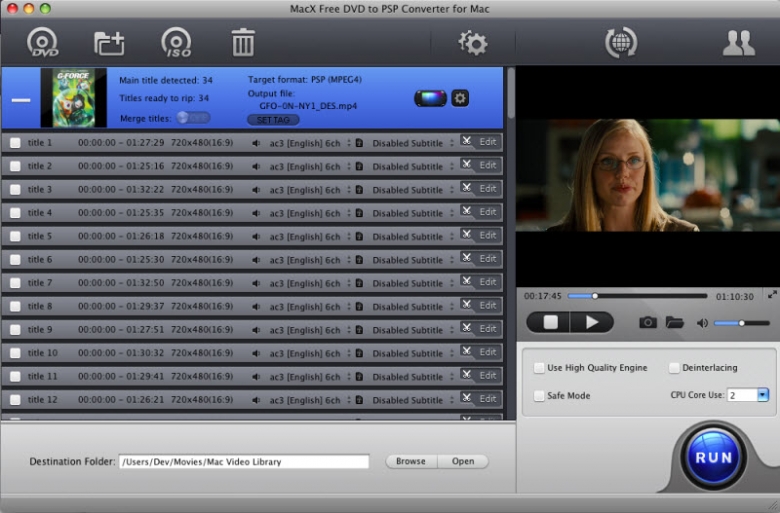Viewport: 780px width, 513px height.
Task: Open the CPU Core Use dropdown
Action: coord(762,395)
